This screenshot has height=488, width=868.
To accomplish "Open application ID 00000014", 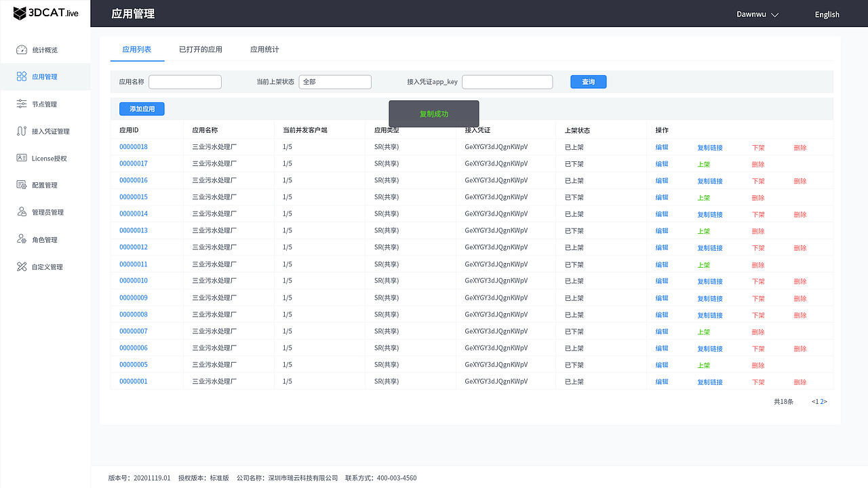I will point(134,213).
